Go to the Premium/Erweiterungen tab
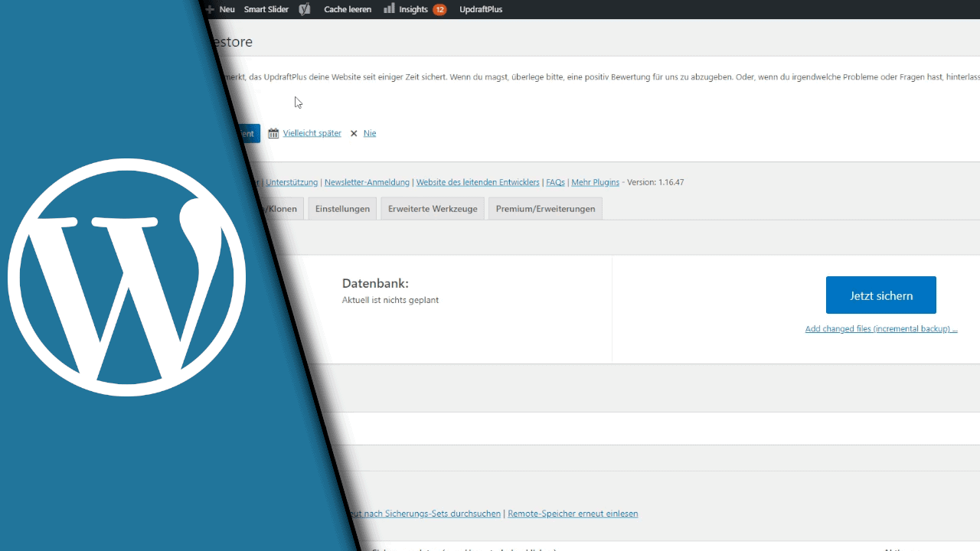Image resolution: width=980 pixels, height=551 pixels. (545, 209)
